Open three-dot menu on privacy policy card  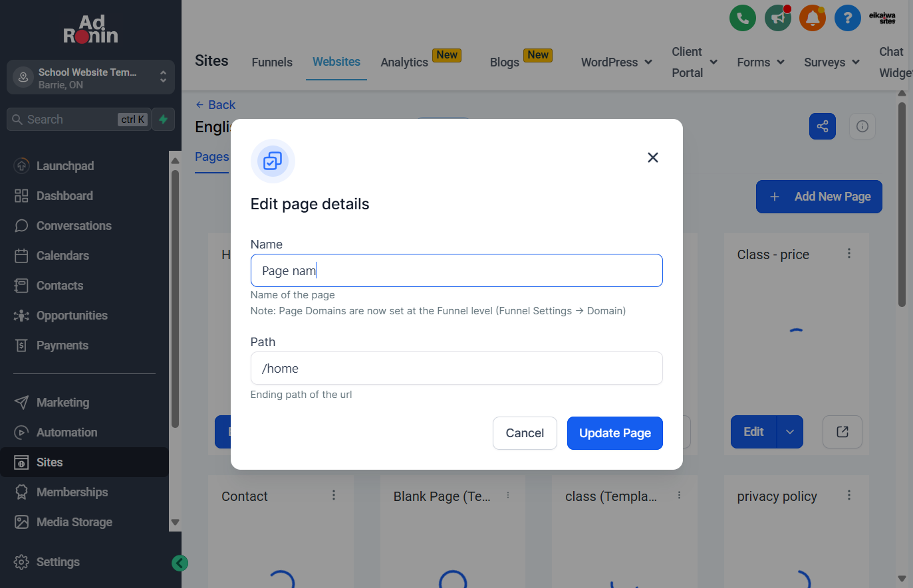(849, 495)
